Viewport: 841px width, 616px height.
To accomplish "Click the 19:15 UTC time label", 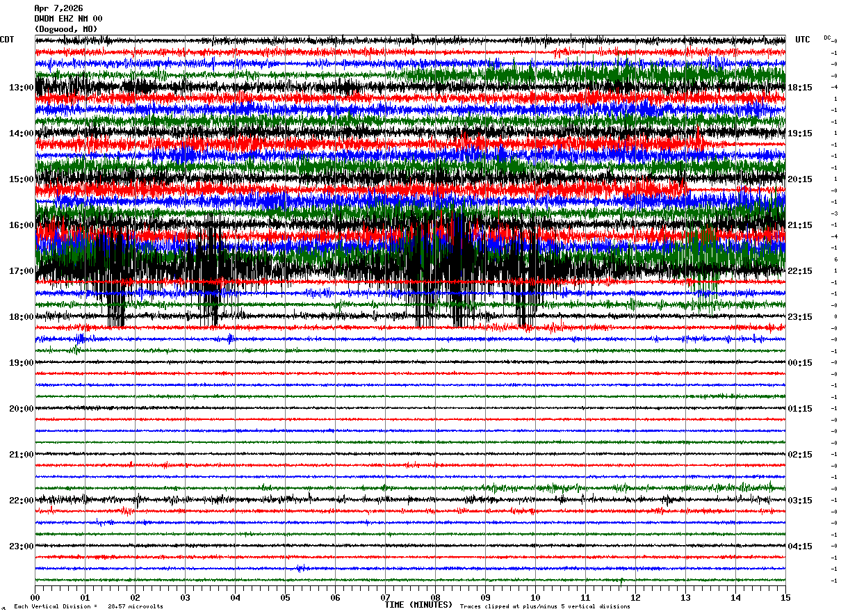I will tap(799, 133).
